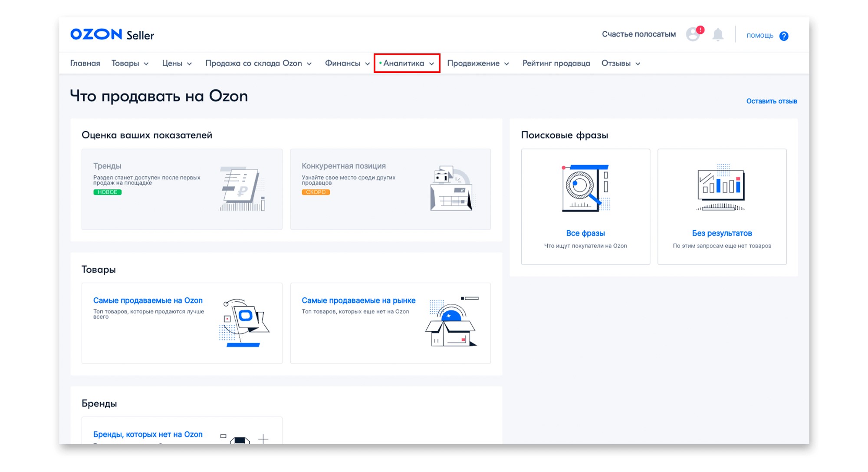Go to Главная in the navigation bar

click(x=85, y=63)
